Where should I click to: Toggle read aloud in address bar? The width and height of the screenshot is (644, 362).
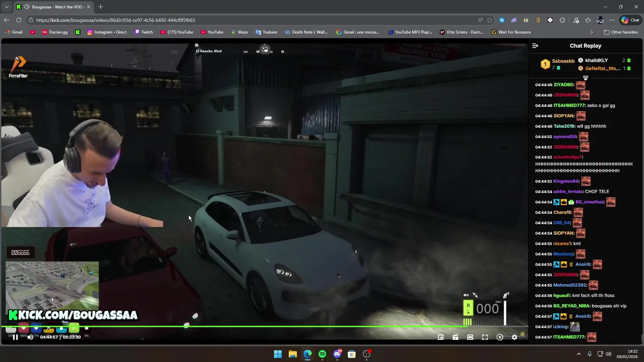pyautogui.click(x=480, y=20)
